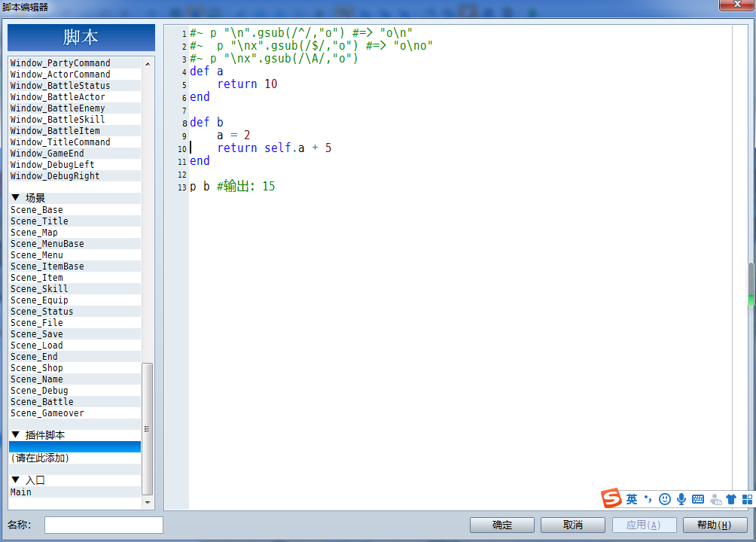Open the IME soft keyboard icon
The height and width of the screenshot is (542, 756).
pyautogui.click(x=698, y=499)
